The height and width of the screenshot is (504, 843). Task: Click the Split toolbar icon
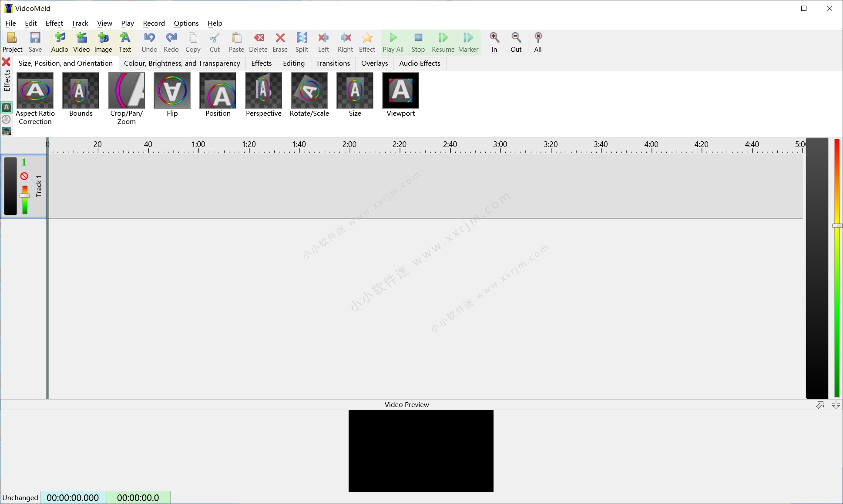click(x=301, y=42)
